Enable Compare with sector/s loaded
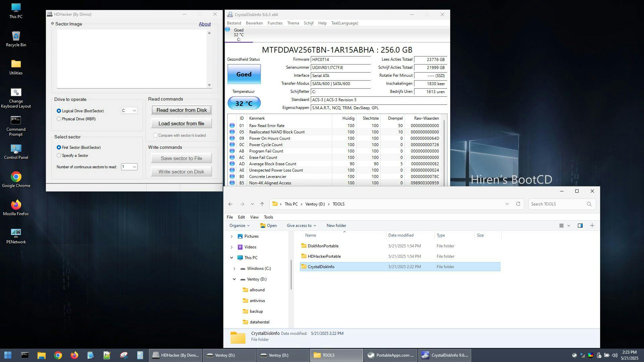644x362 pixels. click(x=155, y=135)
